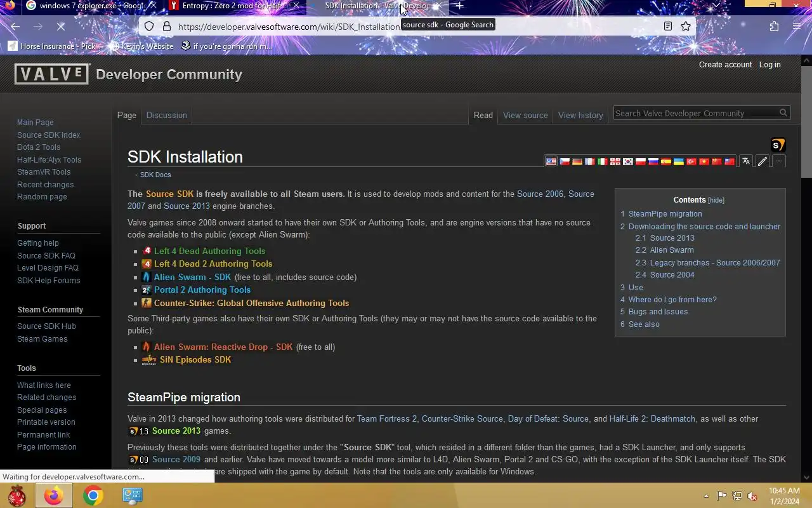Open Recent changes in sidebar

click(45, 184)
